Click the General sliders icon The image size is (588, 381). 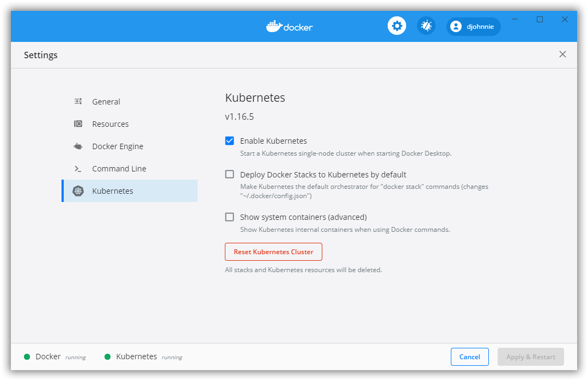tap(78, 101)
